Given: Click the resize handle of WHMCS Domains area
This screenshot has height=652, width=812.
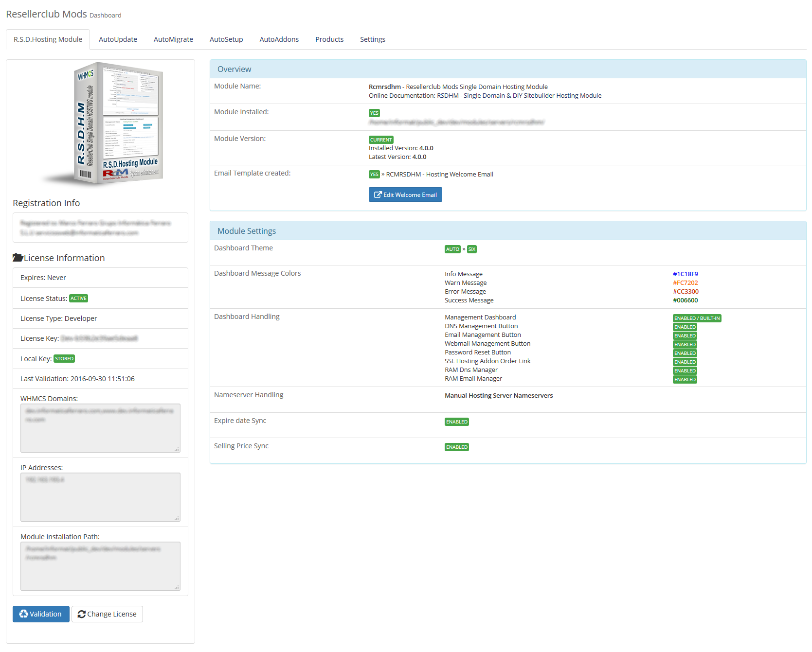Looking at the screenshot, I should pos(177,449).
